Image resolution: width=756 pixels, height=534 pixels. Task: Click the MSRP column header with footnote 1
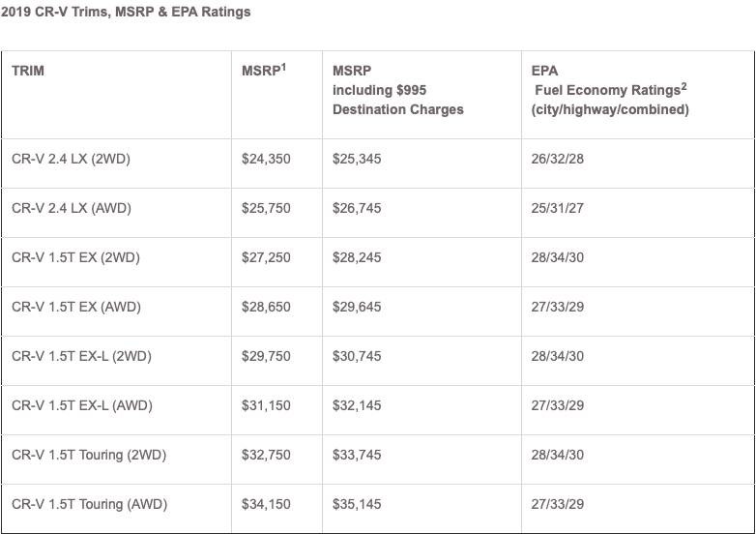coord(264,70)
